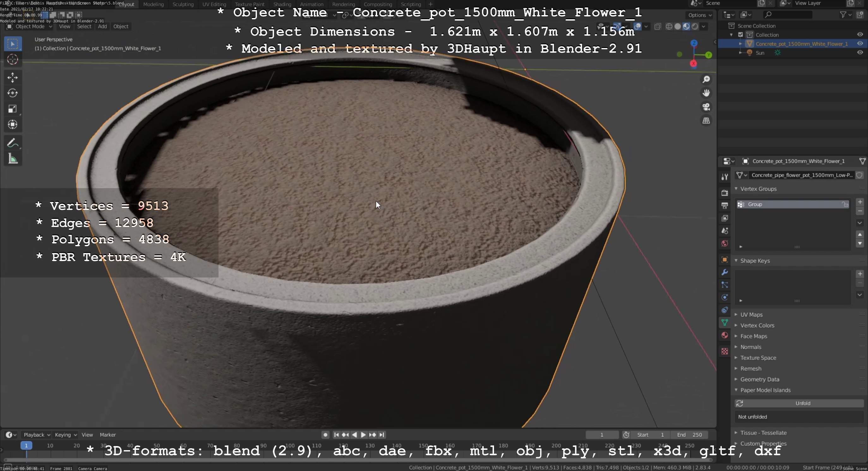Add a new shape key
868x471 pixels.
point(860,274)
